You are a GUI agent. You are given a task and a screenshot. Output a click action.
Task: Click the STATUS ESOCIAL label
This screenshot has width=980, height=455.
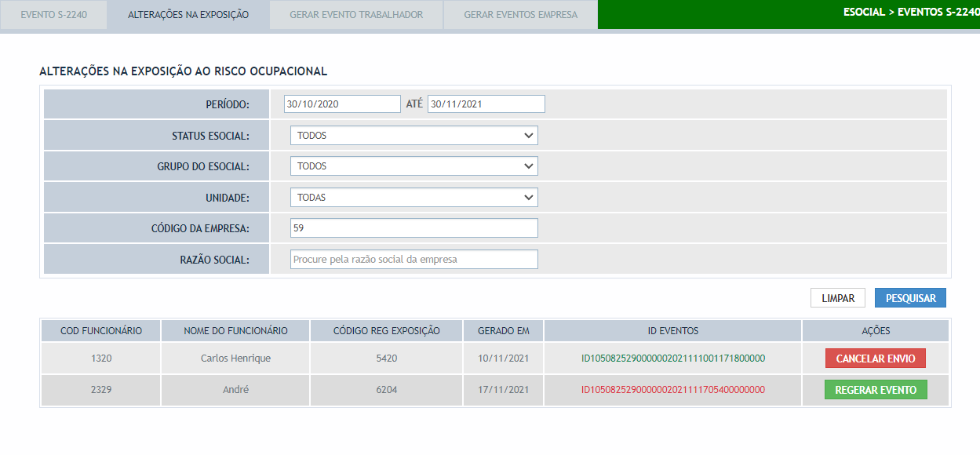click(210, 136)
